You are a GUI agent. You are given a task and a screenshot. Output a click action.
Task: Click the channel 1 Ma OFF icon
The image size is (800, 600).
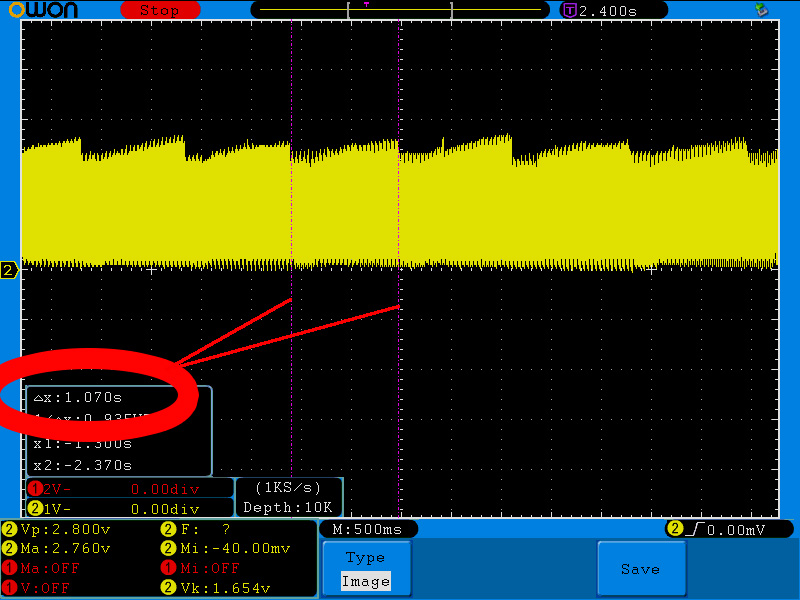point(10,568)
